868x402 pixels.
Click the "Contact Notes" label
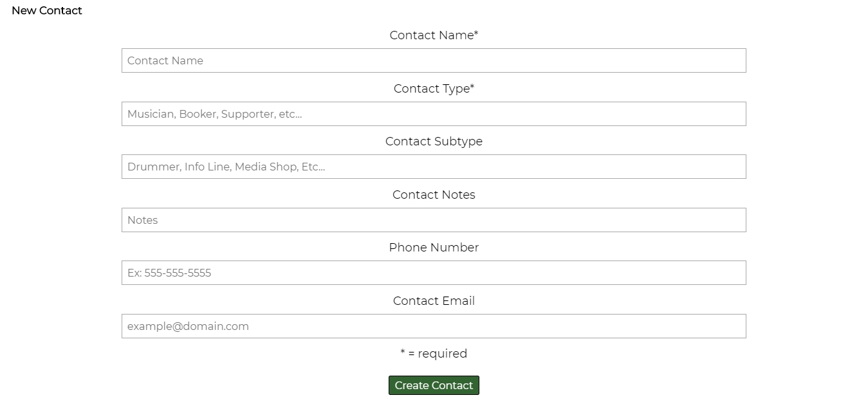pyautogui.click(x=434, y=195)
